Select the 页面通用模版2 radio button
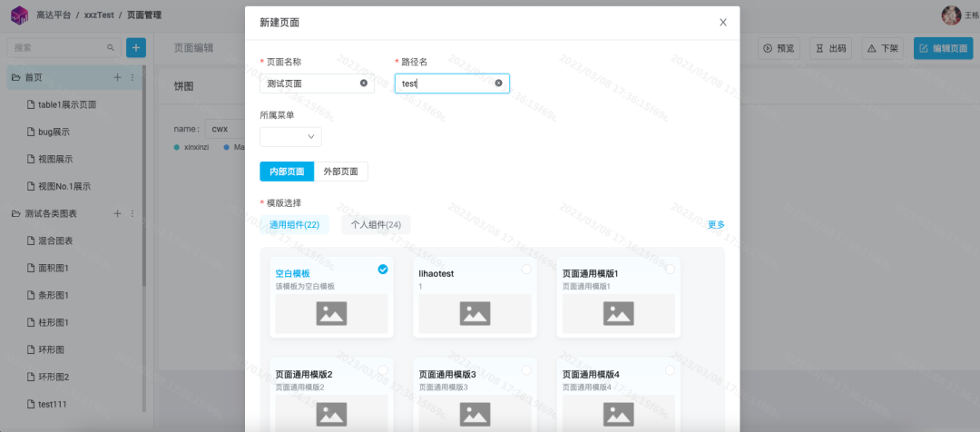This screenshot has height=432, width=980. pos(383,370)
